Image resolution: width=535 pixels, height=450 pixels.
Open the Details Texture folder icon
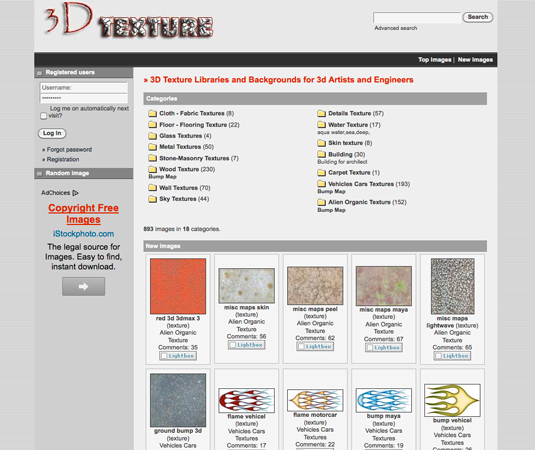(x=321, y=113)
